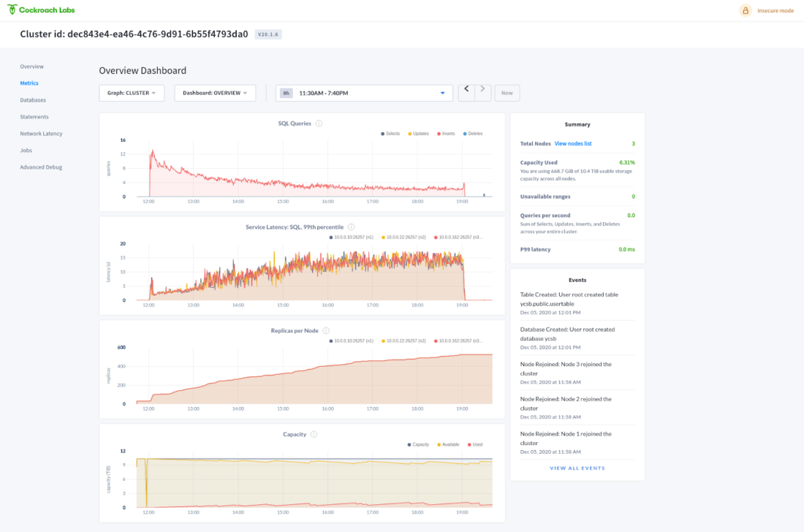Go to previous time window arrow
Screen dimensions: 804x532
pos(466,93)
